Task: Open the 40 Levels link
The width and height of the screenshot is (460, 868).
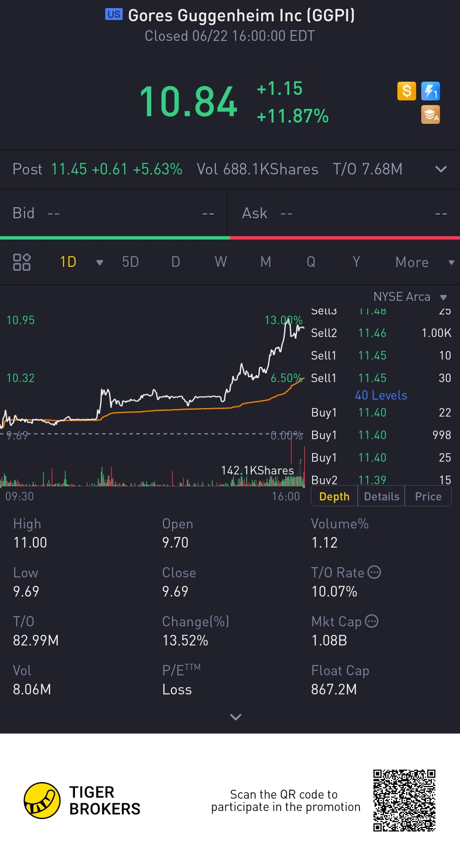Action: pos(381,395)
